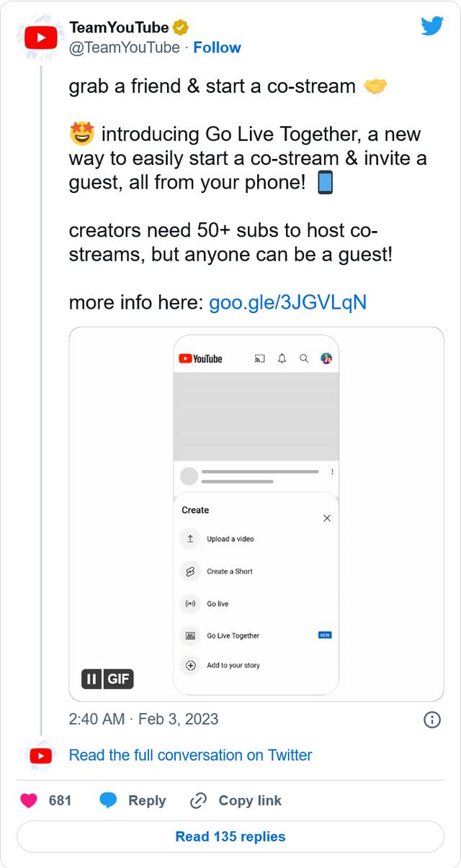Click the reply speech bubble icon

108,800
